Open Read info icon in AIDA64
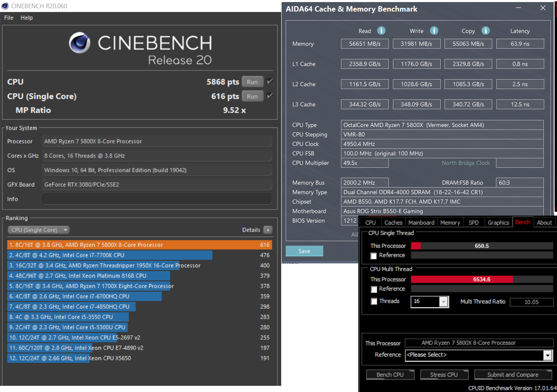 click(381, 31)
